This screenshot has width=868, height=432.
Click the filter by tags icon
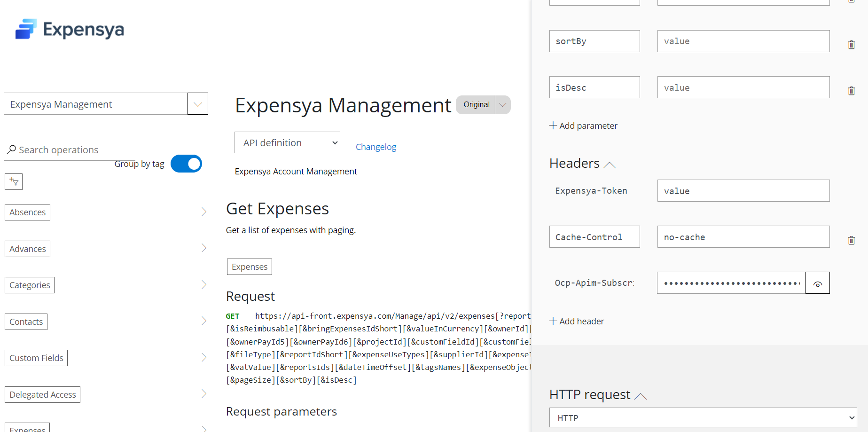pyautogui.click(x=14, y=181)
